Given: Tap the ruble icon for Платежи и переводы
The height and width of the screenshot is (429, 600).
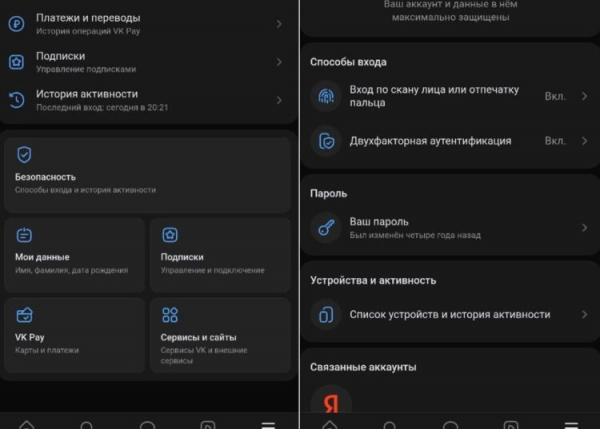Looking at the screenshot, I should (x=16, y=24).
